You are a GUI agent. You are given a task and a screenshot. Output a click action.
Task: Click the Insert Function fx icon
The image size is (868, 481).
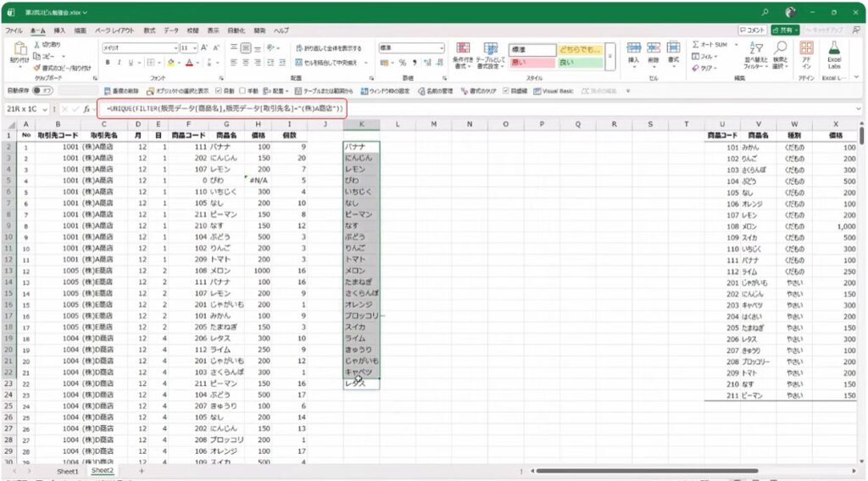[x=86, y=109]
